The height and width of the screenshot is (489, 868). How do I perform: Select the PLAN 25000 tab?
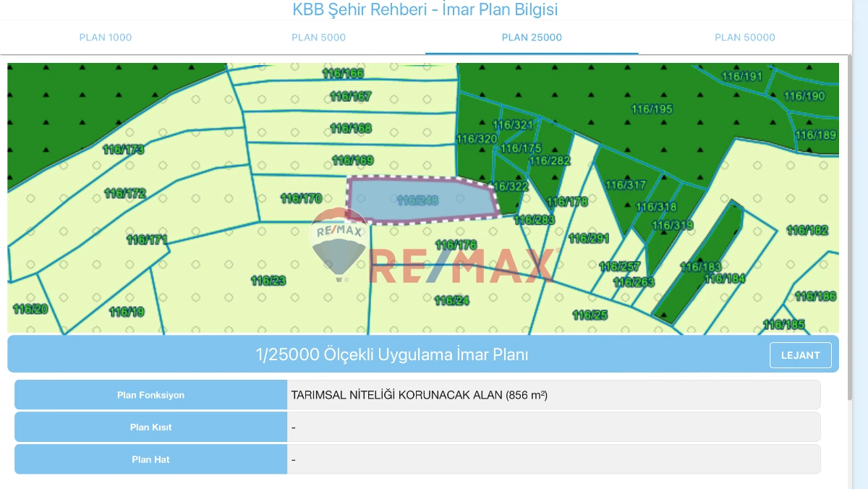[532, 38]
